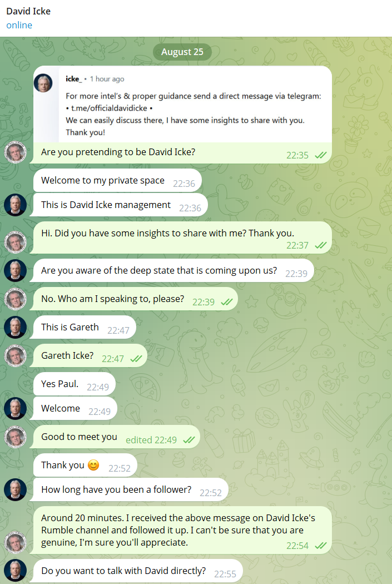The width and height of the screenshot is (392, 584).
Task: Click read checkmarks on "Gareth Icke?" message
Action: click(x=136, y=359)
